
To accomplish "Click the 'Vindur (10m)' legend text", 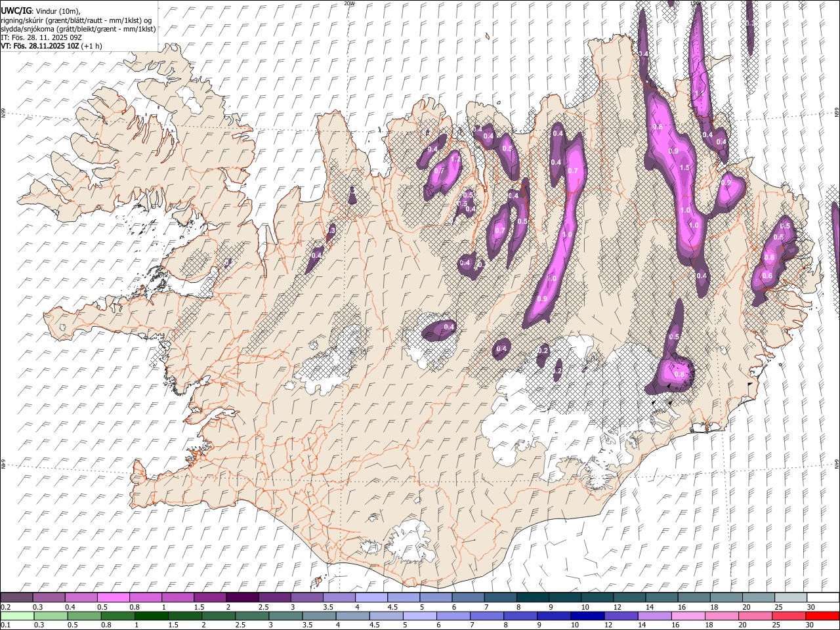I will pos(57,11).
